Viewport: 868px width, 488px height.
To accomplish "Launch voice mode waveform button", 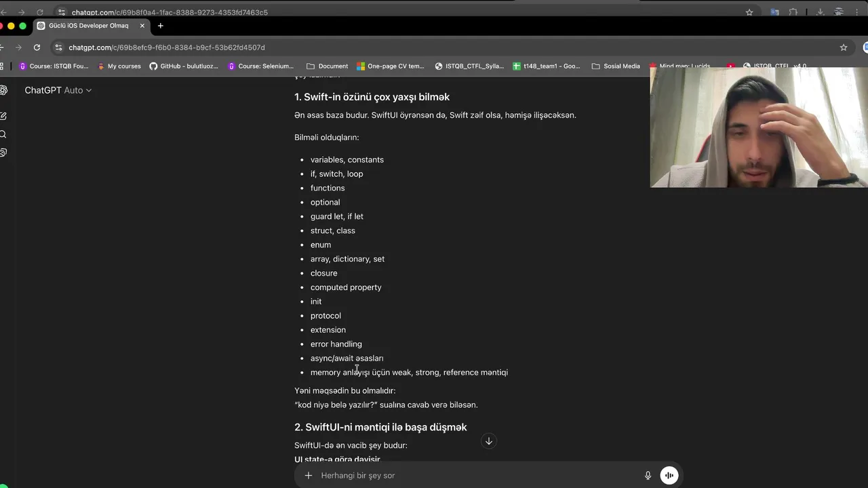I will point(669,475).
